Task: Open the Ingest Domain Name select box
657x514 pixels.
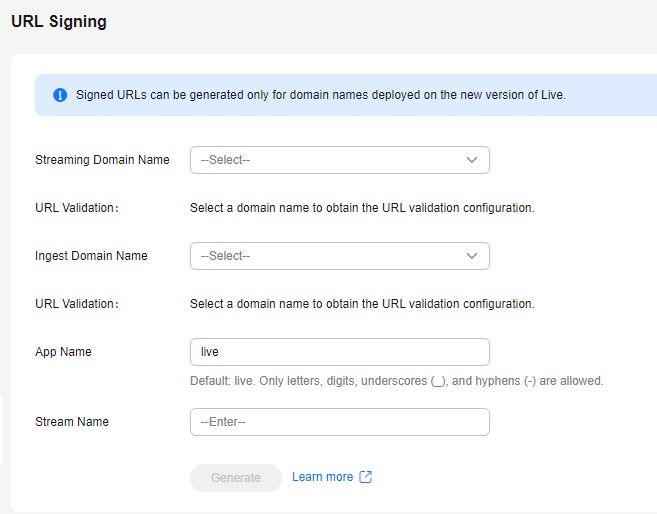Action: (340, 256)
